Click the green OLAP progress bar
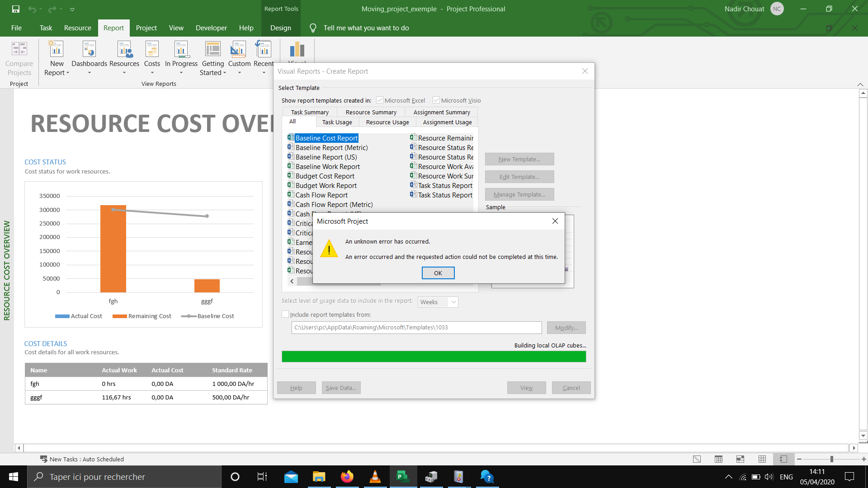This screenshot has height=488, width=868. pyautogui.click(x=434, y=357)
